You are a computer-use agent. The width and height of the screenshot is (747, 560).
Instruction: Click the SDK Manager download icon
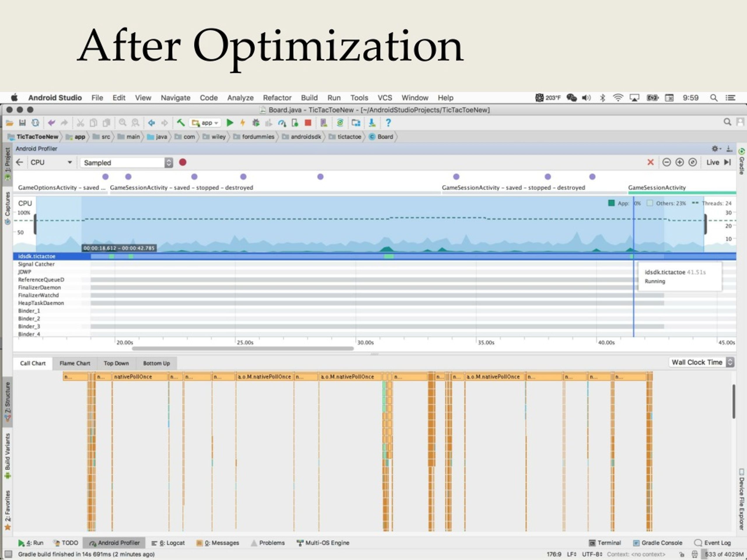(372, 123)
